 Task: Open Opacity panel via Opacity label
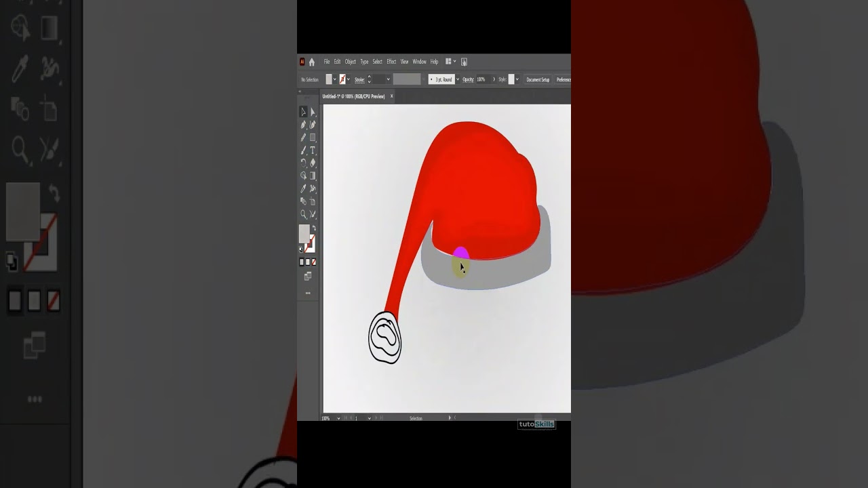[x=469, y=79]
